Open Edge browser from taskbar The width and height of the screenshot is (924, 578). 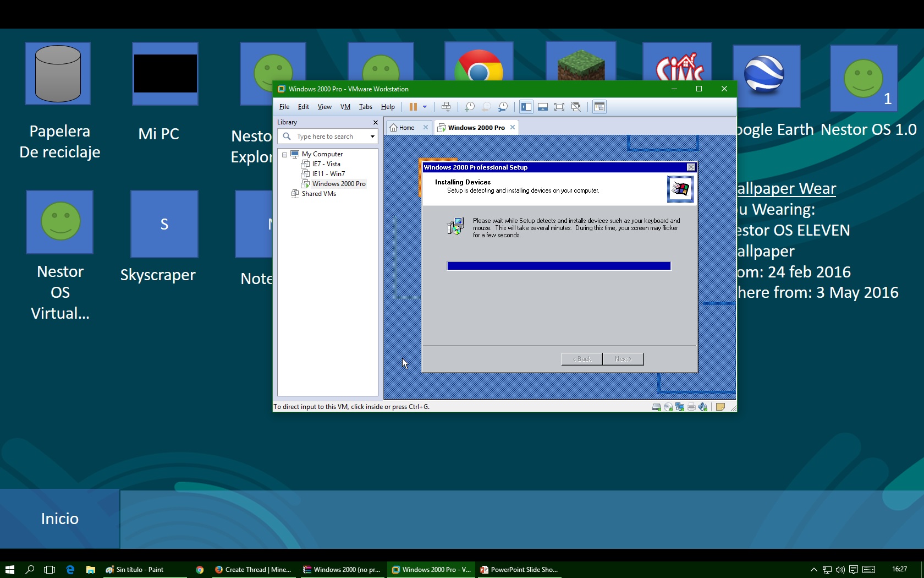point(70,570)
